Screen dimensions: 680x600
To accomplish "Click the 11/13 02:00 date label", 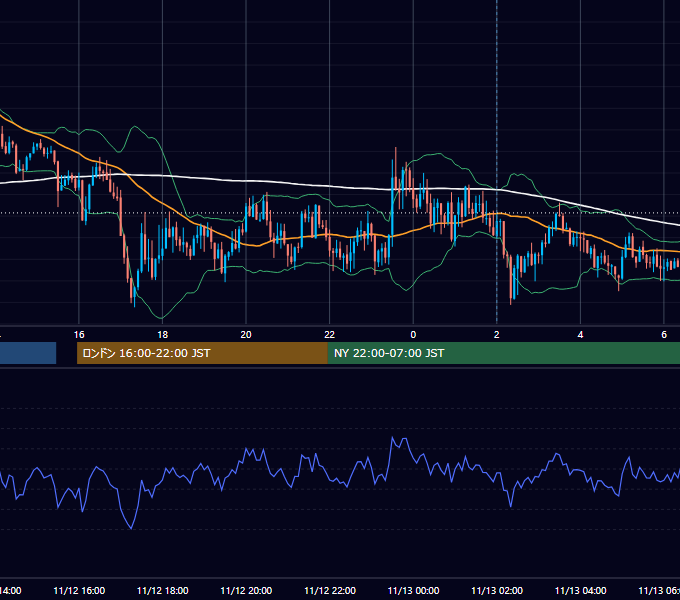I will (497, 591).
